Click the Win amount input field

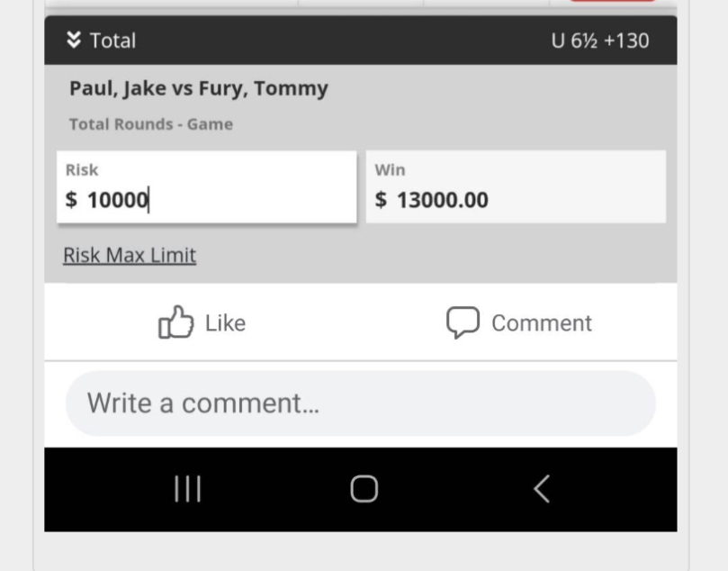(x=516, y=186)
